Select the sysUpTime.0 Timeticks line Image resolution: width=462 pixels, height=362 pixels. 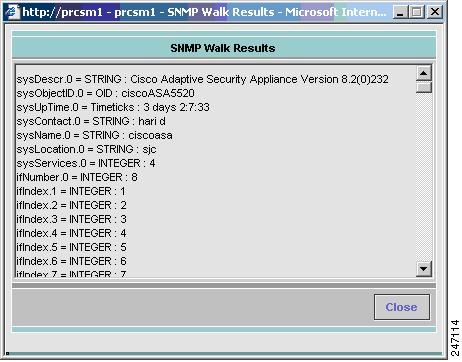pyautogui.click(x=113, y=107)
